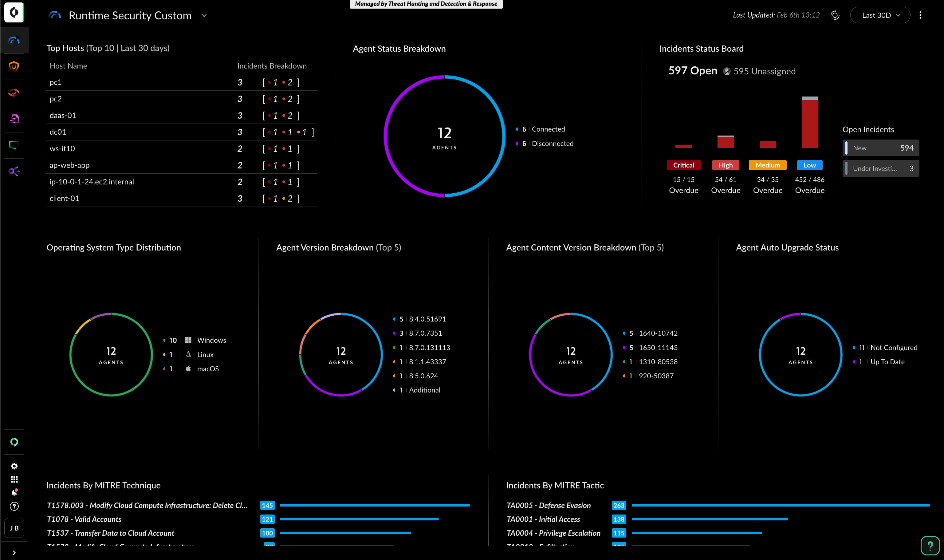
Task: Click the three-dot menu in top right
Action: click(x=921, y=15)
